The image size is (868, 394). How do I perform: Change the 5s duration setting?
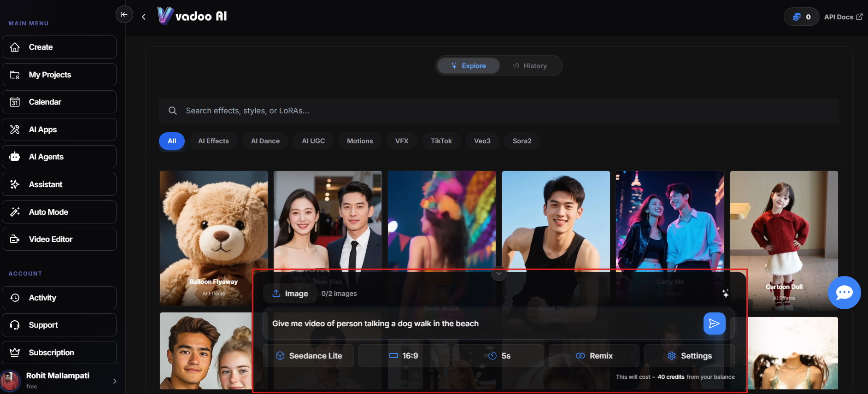(x=499, y=356)
